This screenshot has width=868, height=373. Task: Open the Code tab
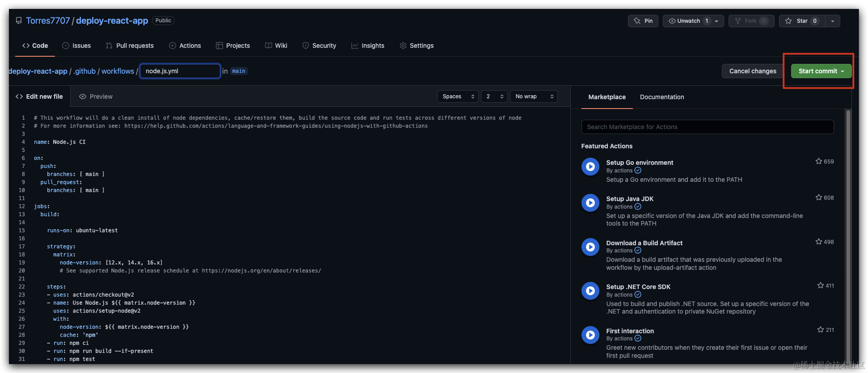click(x=35, y=46)
